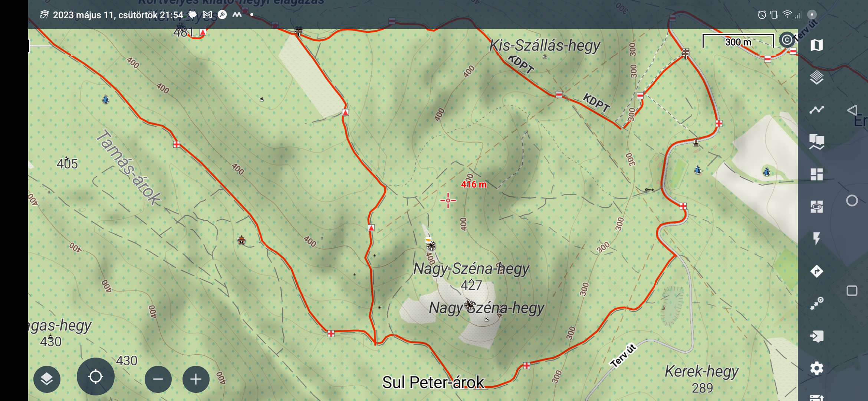Viewport: 868px width, 401px height.
Task: Zoom in using the plus button
Action: coord(196,379)
